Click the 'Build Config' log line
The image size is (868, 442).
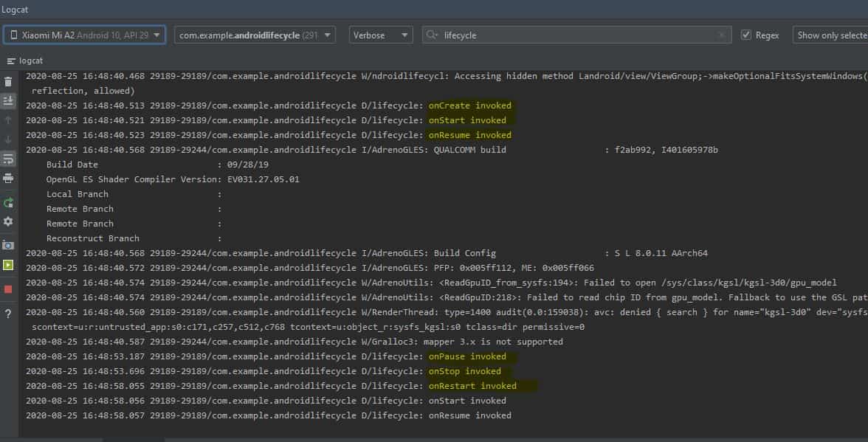click(x=366, y=253)
